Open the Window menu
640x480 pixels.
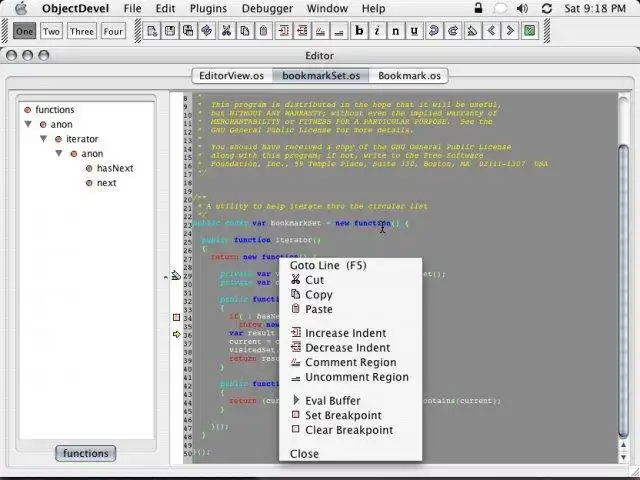tap(327, 8)
